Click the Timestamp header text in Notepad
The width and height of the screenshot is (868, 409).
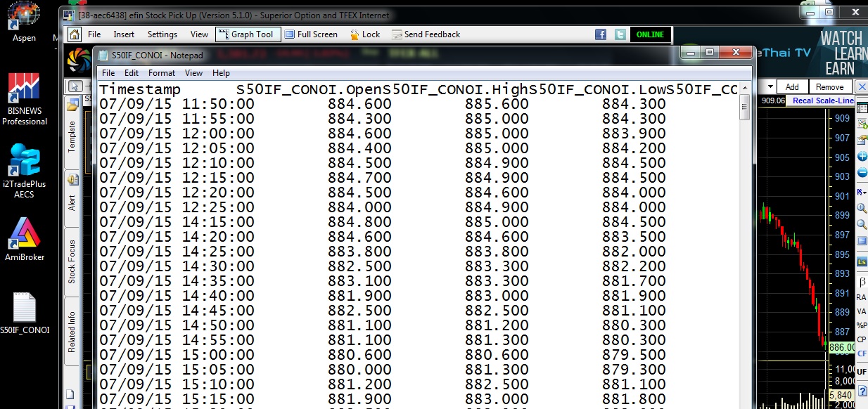point(140,89)
